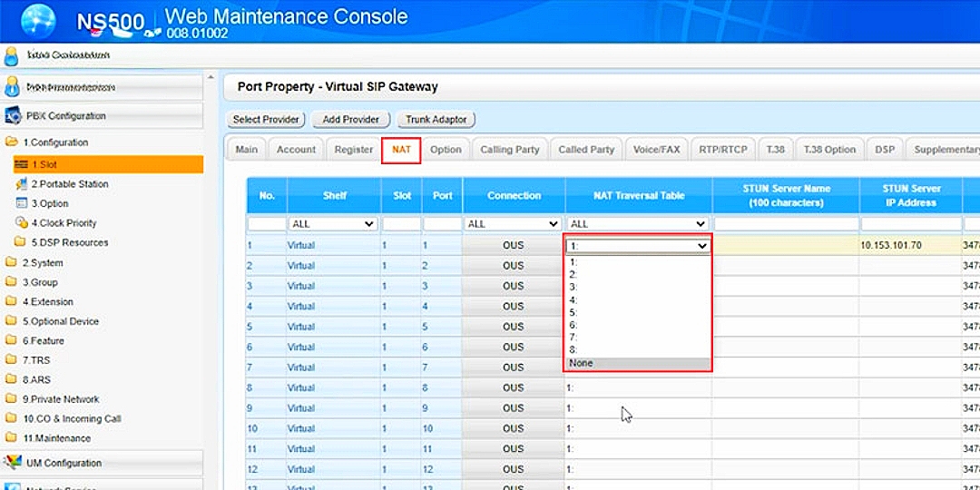
Task: Click the STUN Server Name filter field
Action: click(785, 224)
